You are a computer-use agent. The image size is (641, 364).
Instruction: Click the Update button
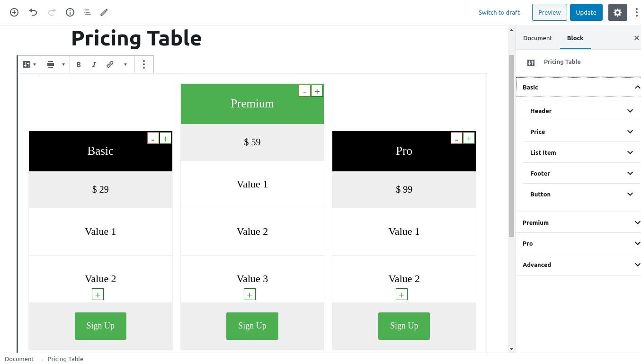[586, 12]
